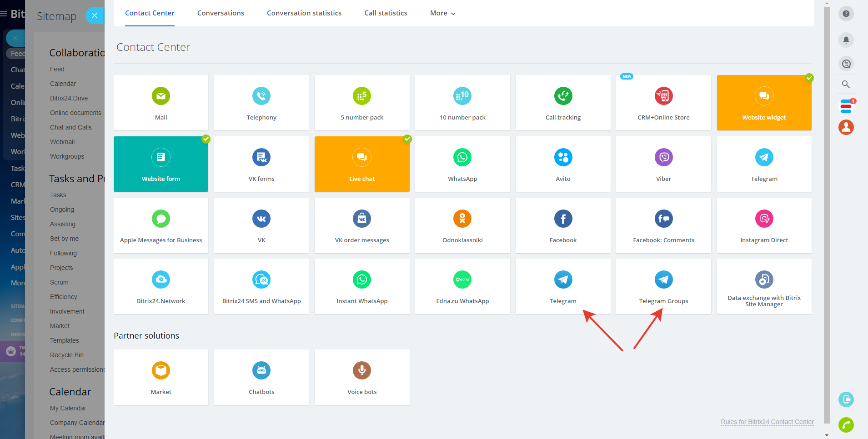This screenshot has width=868, height=439.
Task: Open the connected Website widget tile
Action: (764, 103)
